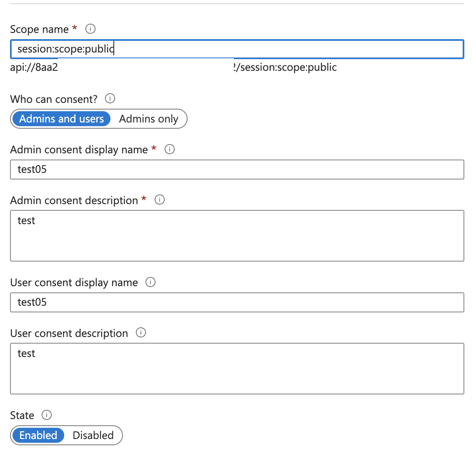Click the User consent description text area

[x=237, y=369]
